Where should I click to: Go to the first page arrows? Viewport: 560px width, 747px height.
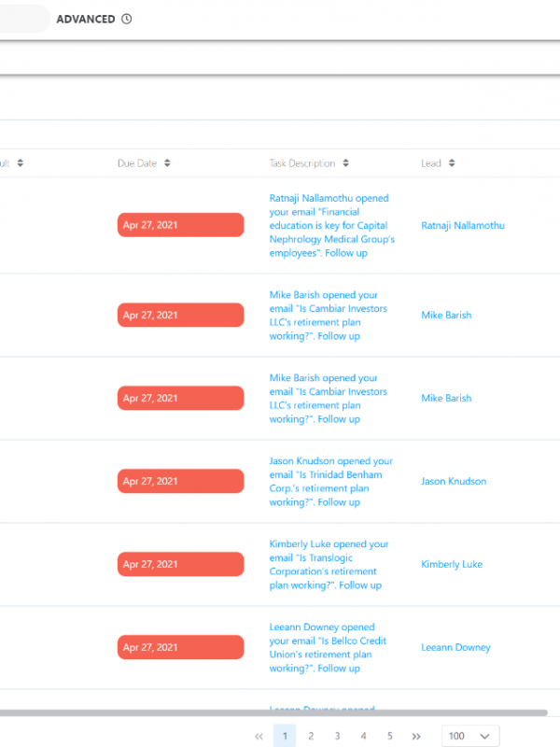pyautogui.click(x=259, y=736)
